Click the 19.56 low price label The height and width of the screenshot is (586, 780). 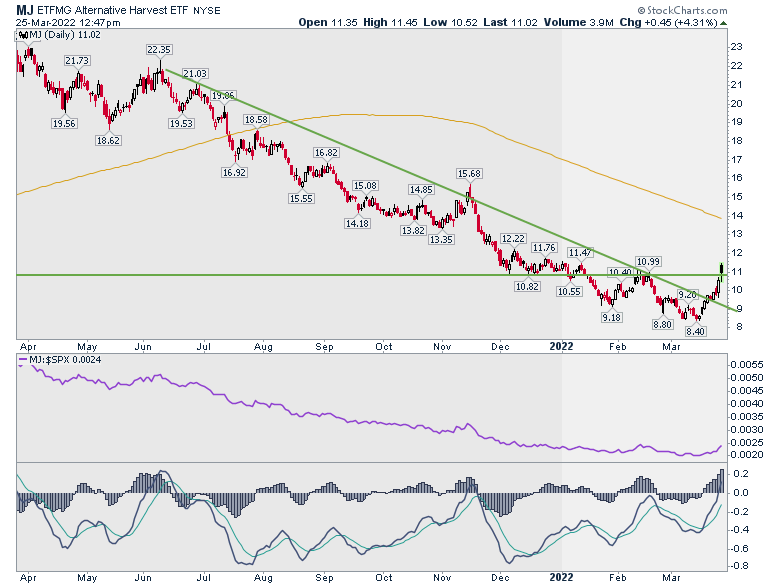64,123
